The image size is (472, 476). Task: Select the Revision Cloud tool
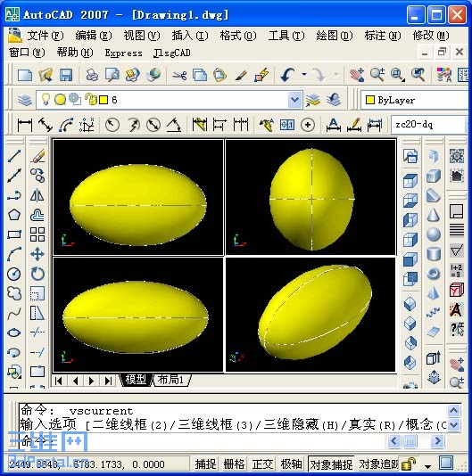point(14,293)
